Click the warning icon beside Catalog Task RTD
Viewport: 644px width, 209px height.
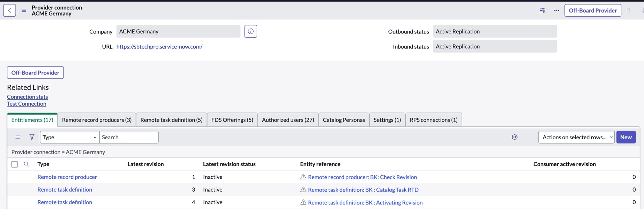tap(303, 189)
